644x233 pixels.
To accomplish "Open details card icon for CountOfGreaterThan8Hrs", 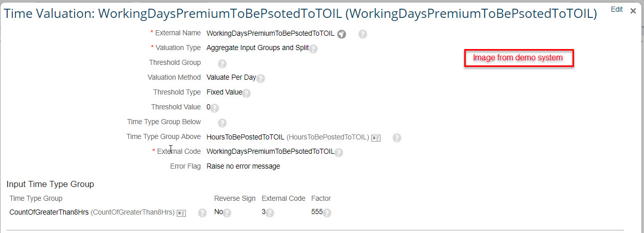I will tap(181, 213).
